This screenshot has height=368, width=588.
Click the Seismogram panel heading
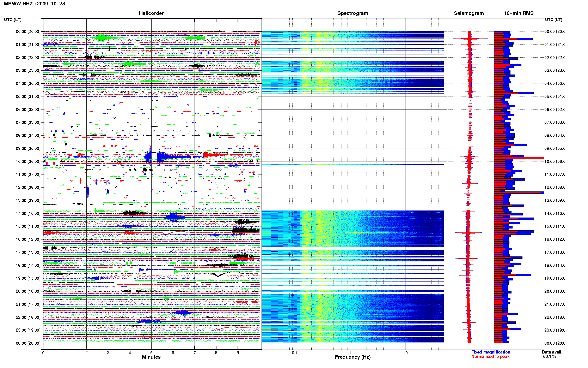(x=469, y=13)
